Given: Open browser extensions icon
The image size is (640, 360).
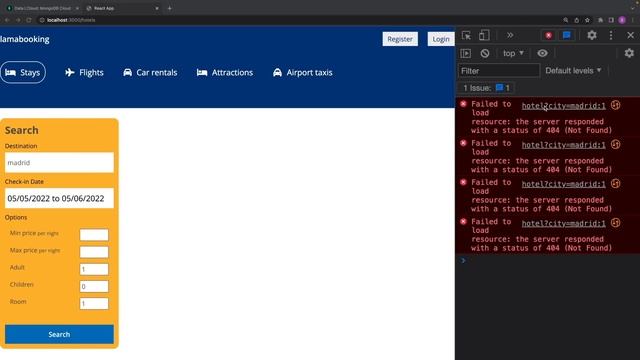Looking at the screenshot, I should [600, 20].
